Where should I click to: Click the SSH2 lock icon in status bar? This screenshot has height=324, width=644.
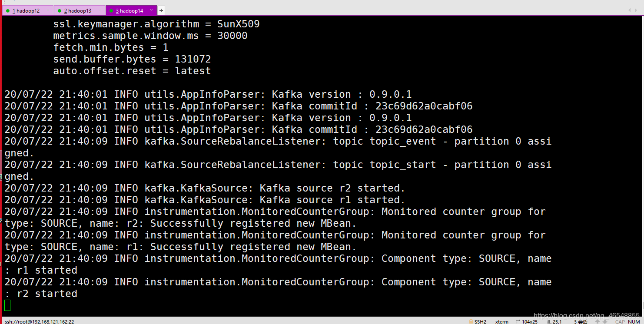pos(471,322)
